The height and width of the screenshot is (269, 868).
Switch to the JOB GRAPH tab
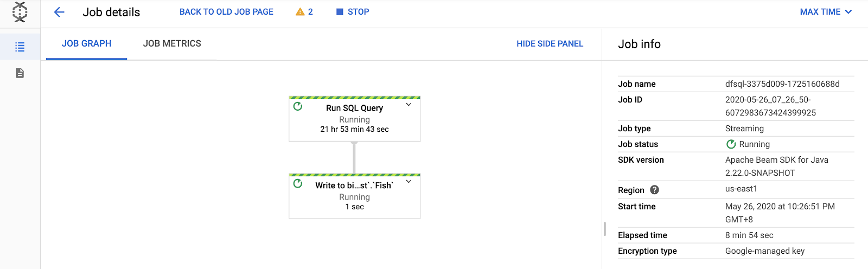pos(86,43)
